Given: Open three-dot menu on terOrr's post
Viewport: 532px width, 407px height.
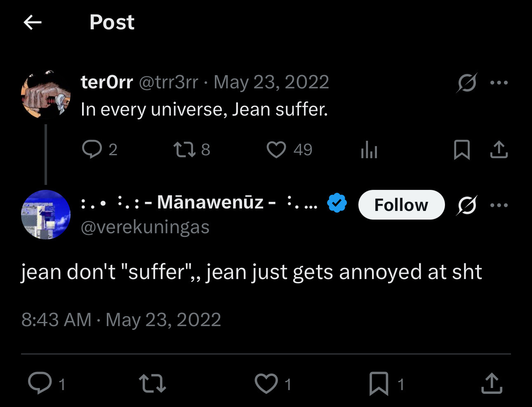Looking at the screenshot, I should coord(499,83).
